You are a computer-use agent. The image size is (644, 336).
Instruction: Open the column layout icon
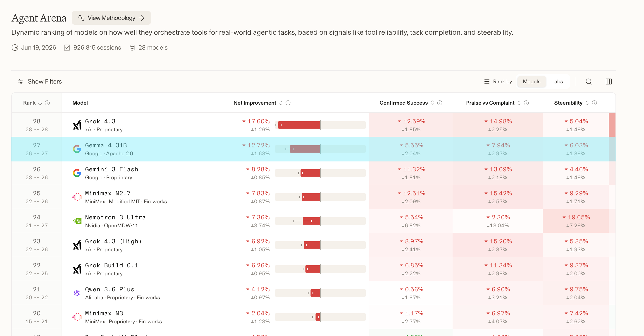pos(609,82)
